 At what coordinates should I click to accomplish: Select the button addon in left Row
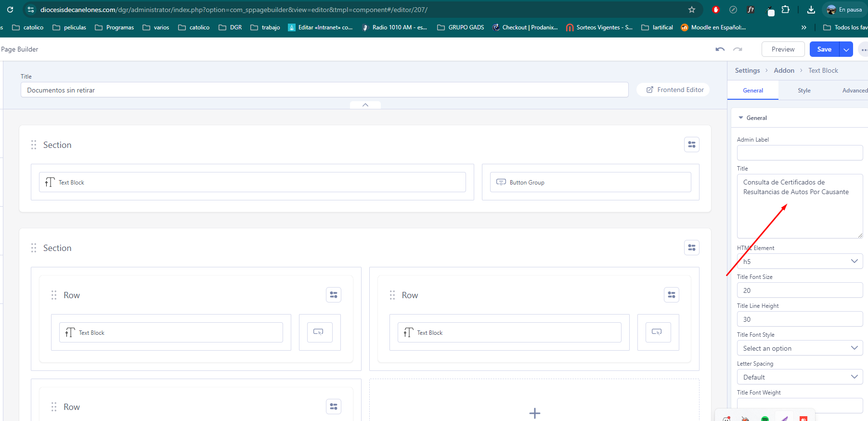coord(320,332)
